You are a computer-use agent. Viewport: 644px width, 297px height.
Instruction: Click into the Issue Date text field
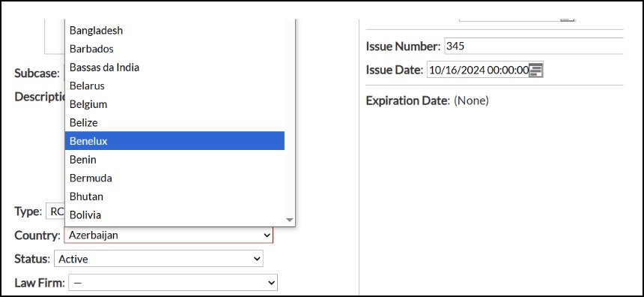pyautogui.click(x=478, y=70)
